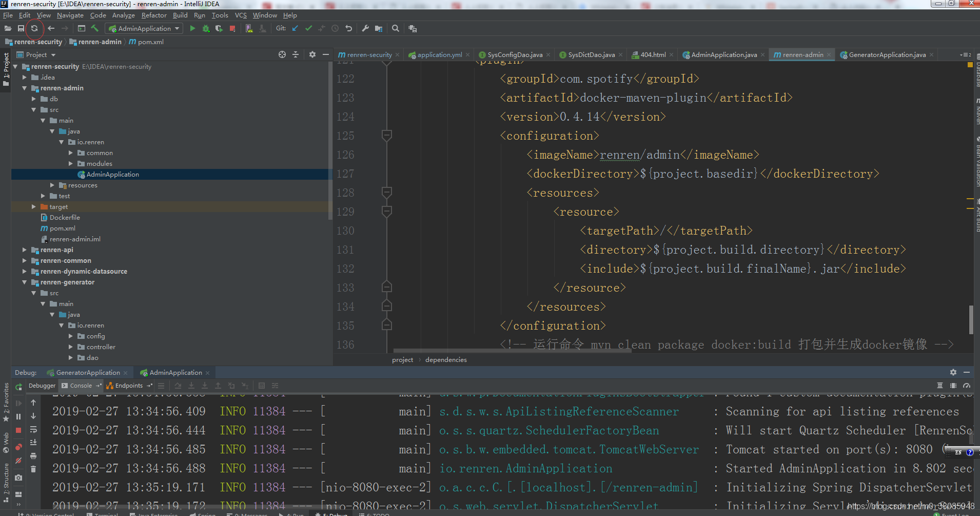The width and height of the screenshot is (980, 516).
Task: Open project settings wrench icon
Action: (x=365, y=28)
